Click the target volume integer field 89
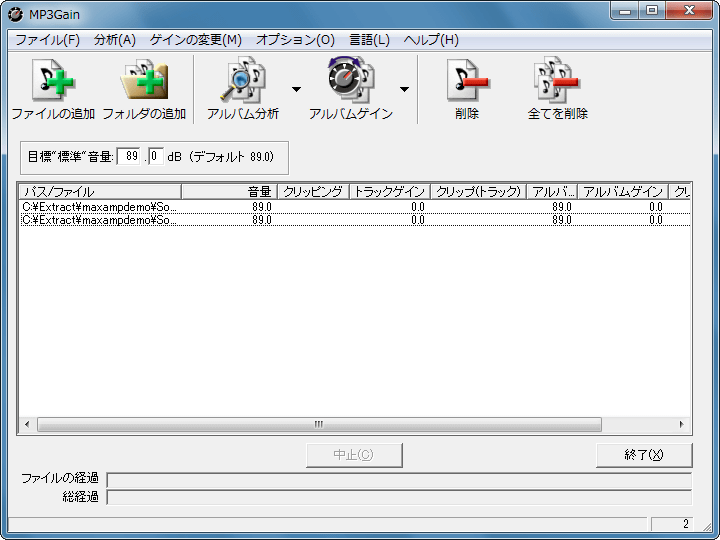Screen dimensions: 720x540 point(129,156)
